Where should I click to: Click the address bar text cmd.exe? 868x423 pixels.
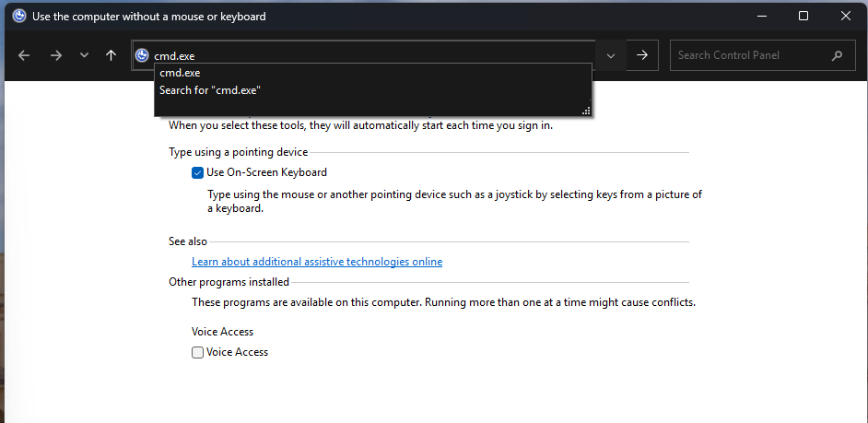click(174, 55)
